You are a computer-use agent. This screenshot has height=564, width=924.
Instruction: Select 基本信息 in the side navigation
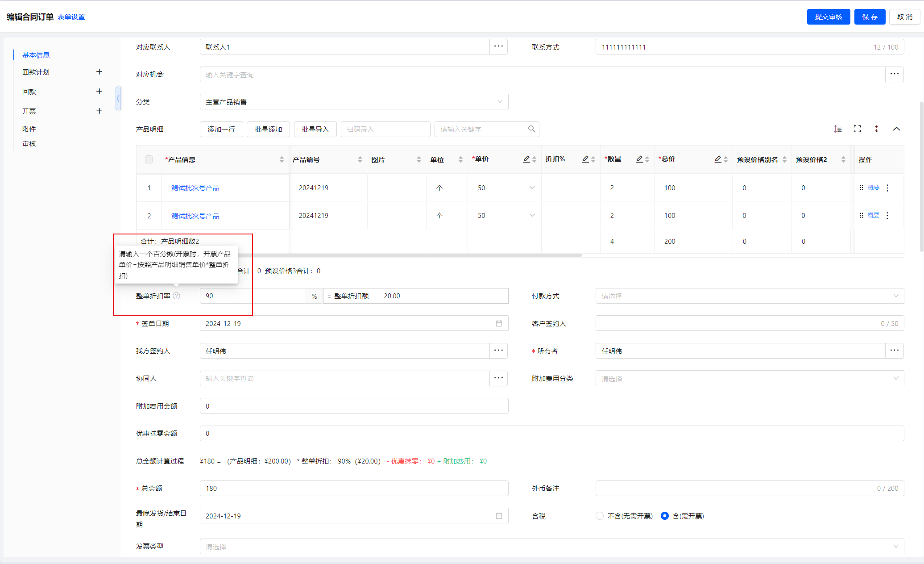point(36,55)
